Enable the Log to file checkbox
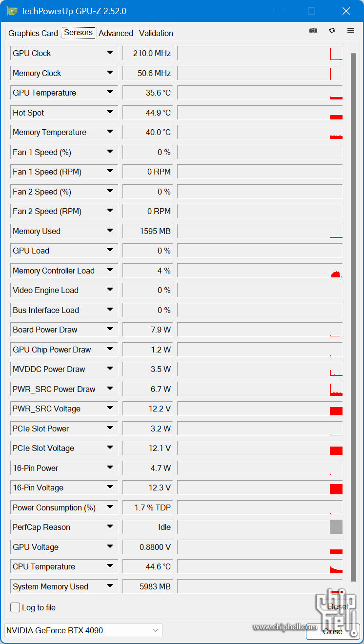This screenshot has width=364, height=644. click(15, 607)
